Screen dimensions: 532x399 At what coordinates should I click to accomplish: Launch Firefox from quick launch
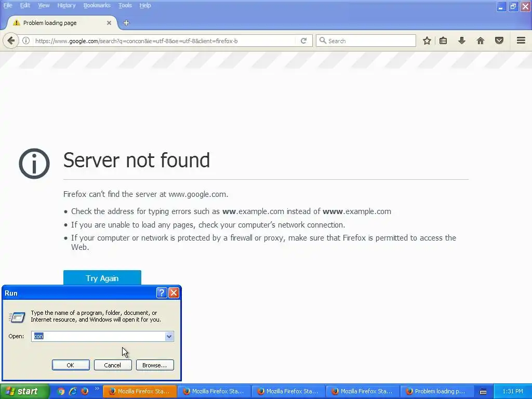pyautogui.click(x=85, y=391)
